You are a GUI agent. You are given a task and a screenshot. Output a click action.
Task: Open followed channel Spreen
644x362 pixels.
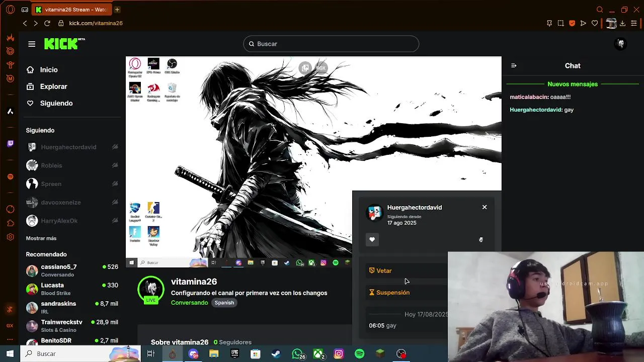pos(72,184)
